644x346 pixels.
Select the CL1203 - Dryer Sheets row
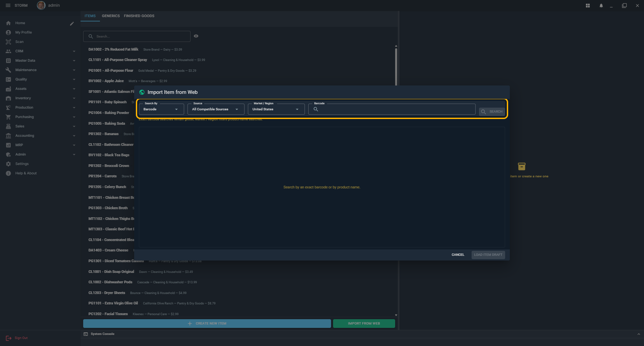click(x=238, y=293)
